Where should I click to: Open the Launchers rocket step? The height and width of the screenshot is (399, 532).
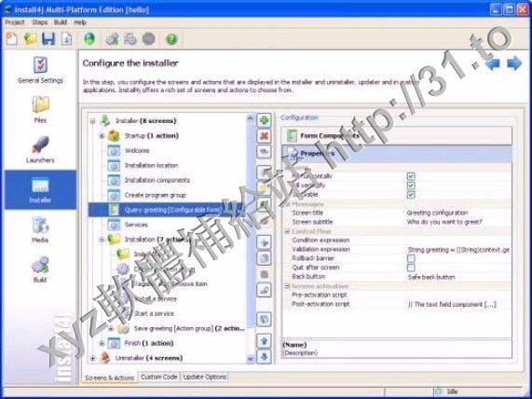click(40, 149)
